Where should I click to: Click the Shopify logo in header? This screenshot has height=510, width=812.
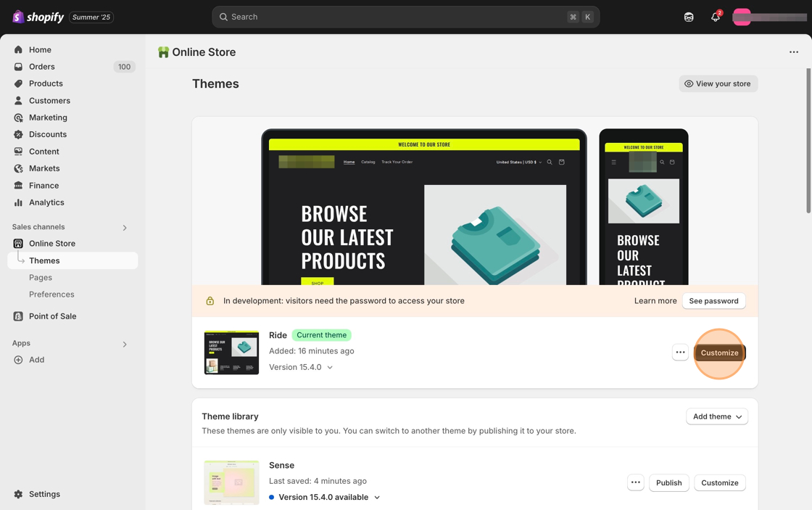pyautogui.click(x=38, y=17)
